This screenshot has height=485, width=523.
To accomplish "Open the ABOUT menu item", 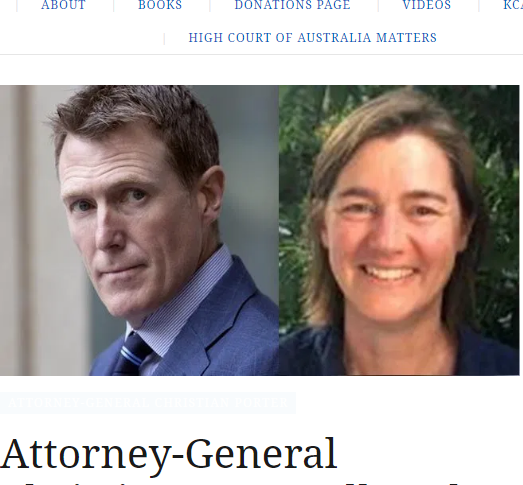I will (x=63, y=5).
